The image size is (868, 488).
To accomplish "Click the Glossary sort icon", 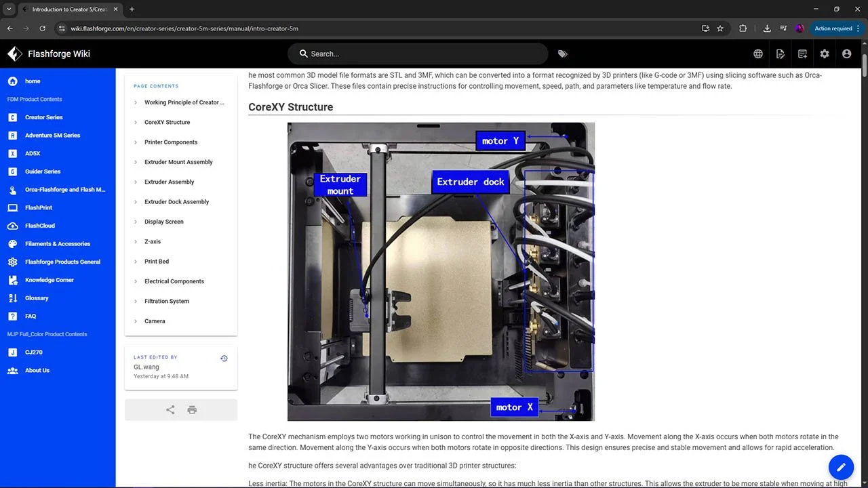I will coord(12,298).
